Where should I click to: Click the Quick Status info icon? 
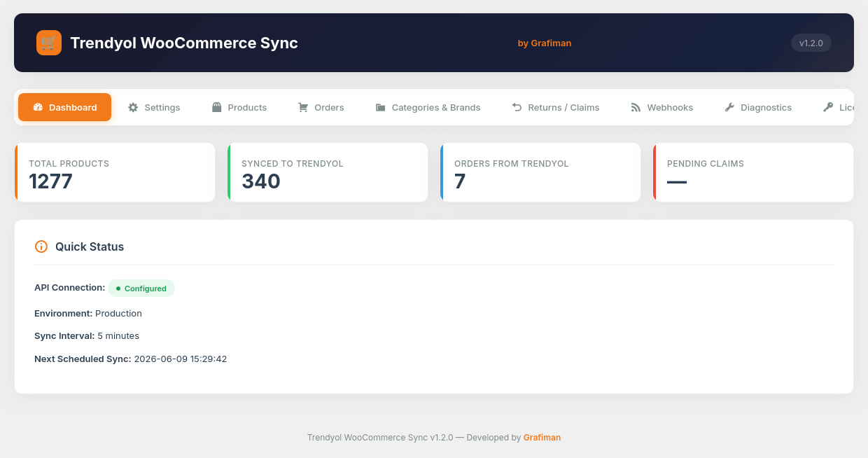pos(41,247)
